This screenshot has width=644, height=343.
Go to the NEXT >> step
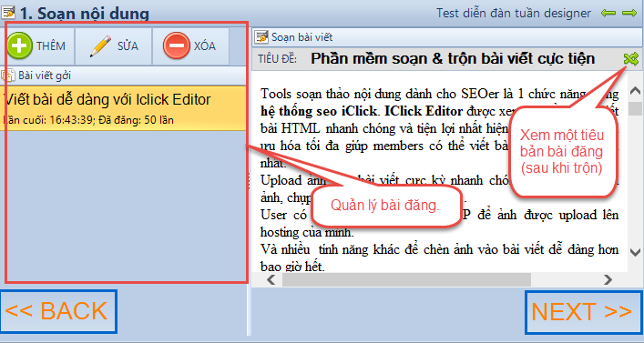tap(583, 312)
